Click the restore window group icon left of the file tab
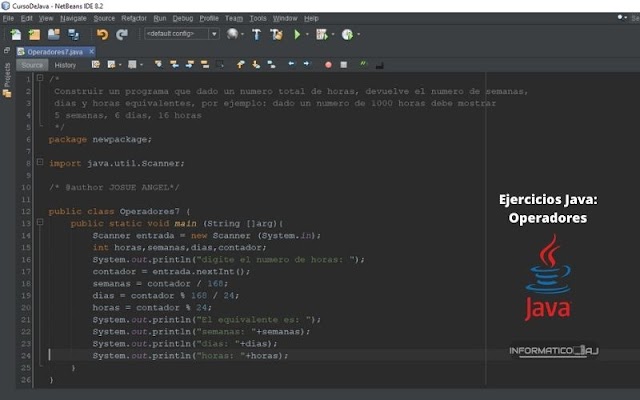 click(x=7, y=51)
